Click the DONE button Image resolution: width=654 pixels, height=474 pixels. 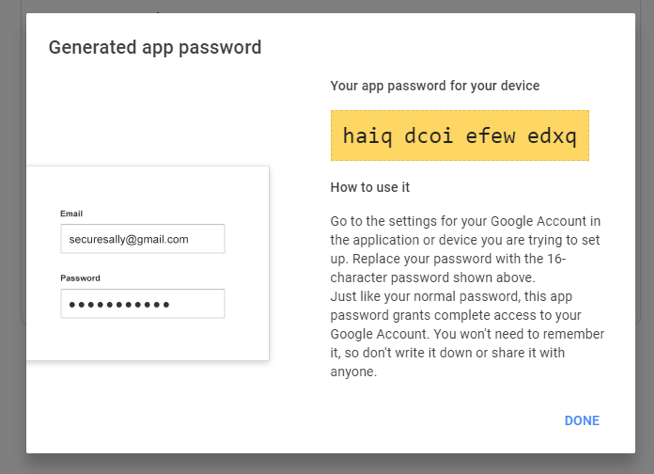(582, 421)
